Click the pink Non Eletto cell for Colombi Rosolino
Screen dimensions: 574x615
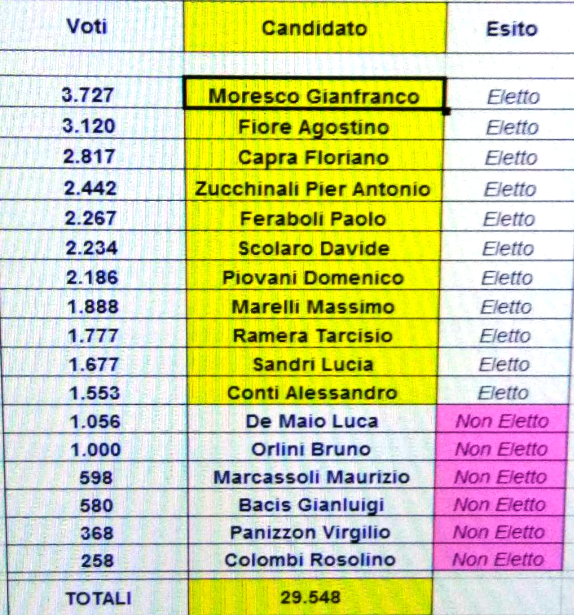[x=497, y=558]
